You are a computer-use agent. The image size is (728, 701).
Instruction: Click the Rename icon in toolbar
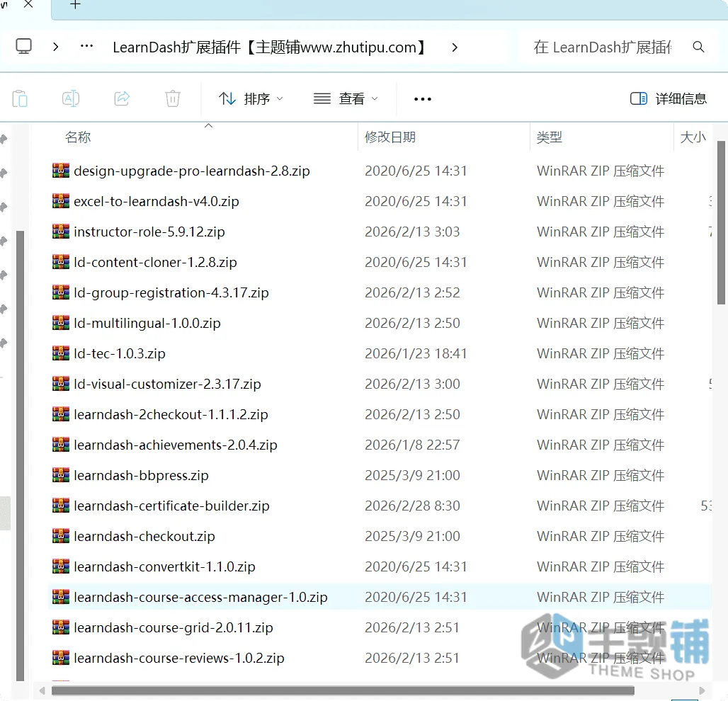click(x=71, y=98)
